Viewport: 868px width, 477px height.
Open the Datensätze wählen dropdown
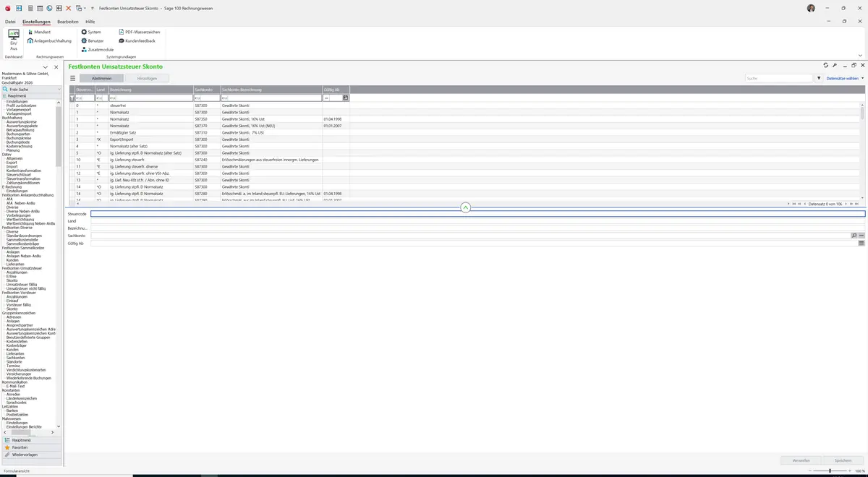pyautogui.click(x=845, y=78)
